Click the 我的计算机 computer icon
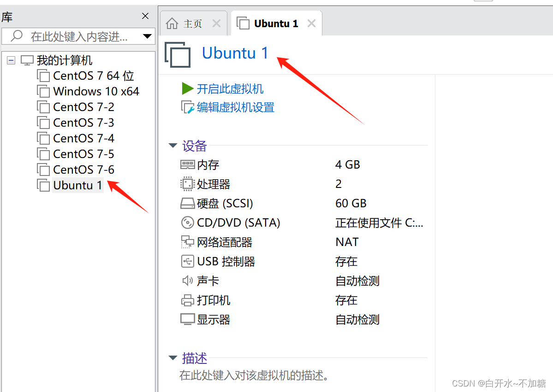This screenshot has height=392, width=553. [x=27, y=60]
